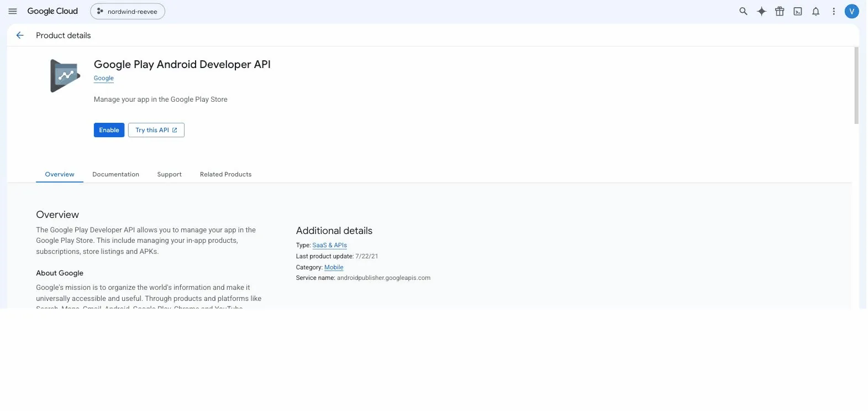Open the Related Products tab
Image resolution: width=868 pixels, height=411 pixels.
click(x=225, y=174)
